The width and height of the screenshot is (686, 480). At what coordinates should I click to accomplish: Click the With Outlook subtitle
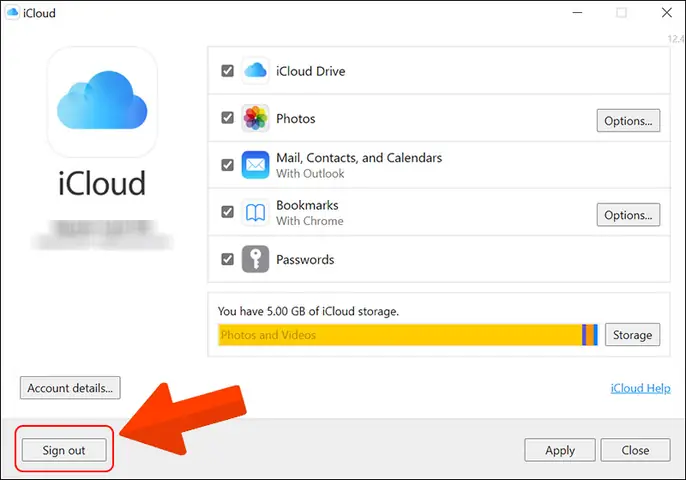pyautogui.click(x=310, y=174)
